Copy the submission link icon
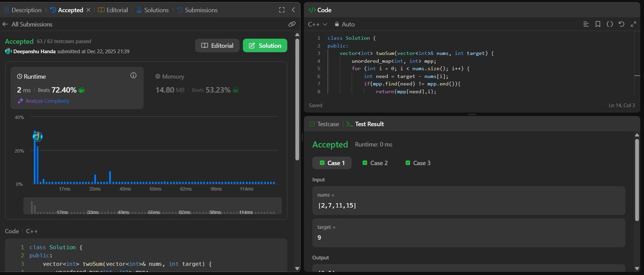The width and height of the screenshot is (644, 275). pyautogui.click(x=291, y=24)
